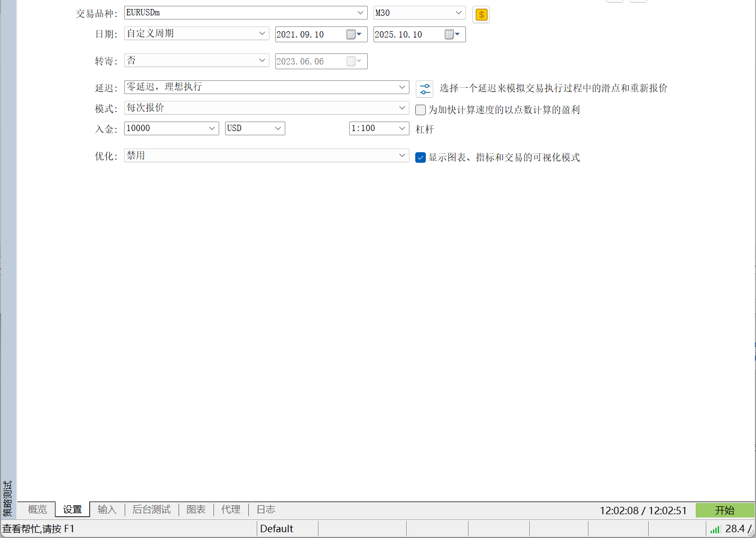The image size is (756, 538).
Task: Disable the chart visualization mode checkbox
Action: 420,157
